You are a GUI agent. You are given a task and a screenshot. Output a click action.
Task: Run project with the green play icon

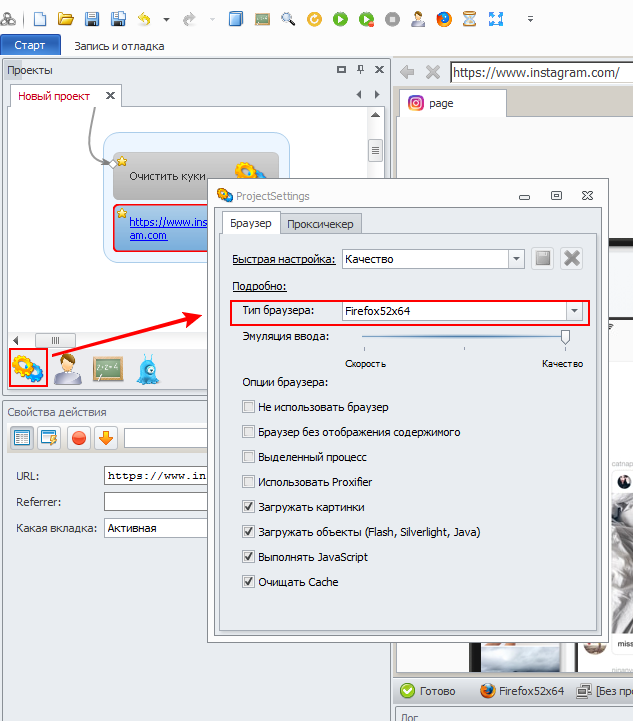[x=340, y=19]
